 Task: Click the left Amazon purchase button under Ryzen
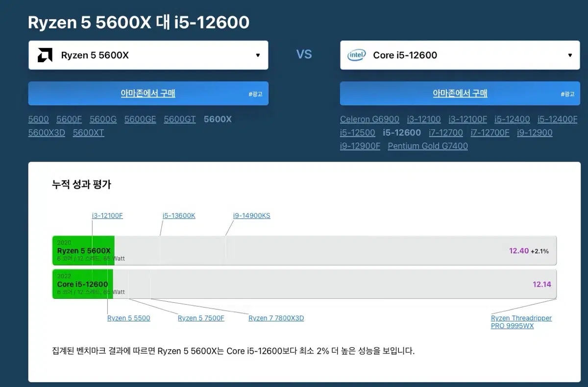[x=148, y=94]
